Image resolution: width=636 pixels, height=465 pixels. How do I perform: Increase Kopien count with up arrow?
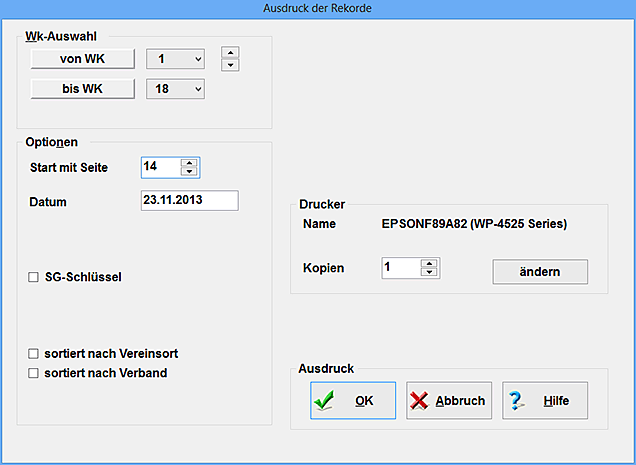pos(430,263)
